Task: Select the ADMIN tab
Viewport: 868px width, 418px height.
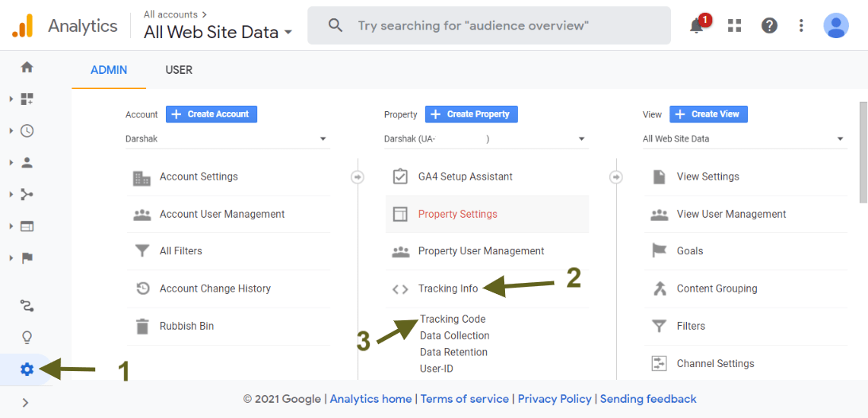Action: pos(109,70)
